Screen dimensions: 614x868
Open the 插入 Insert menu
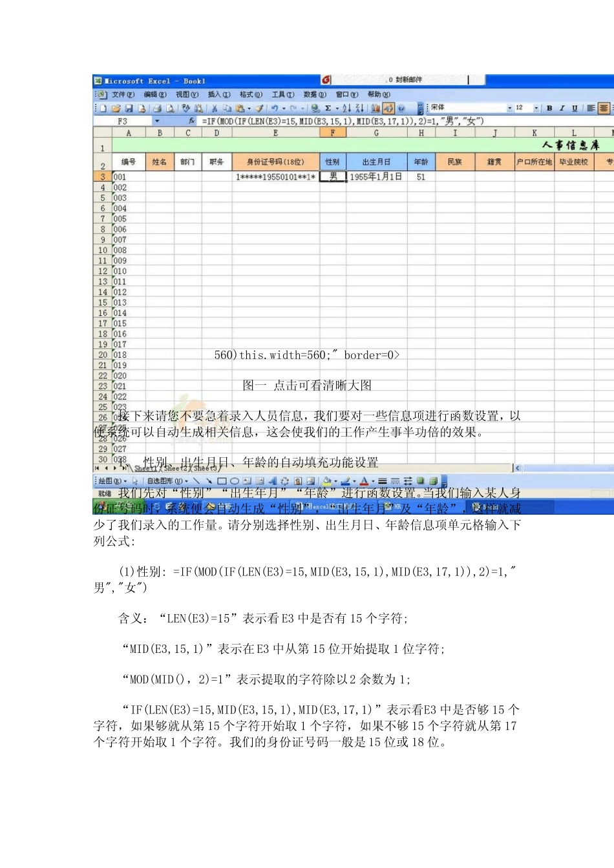tap(218, 94)
